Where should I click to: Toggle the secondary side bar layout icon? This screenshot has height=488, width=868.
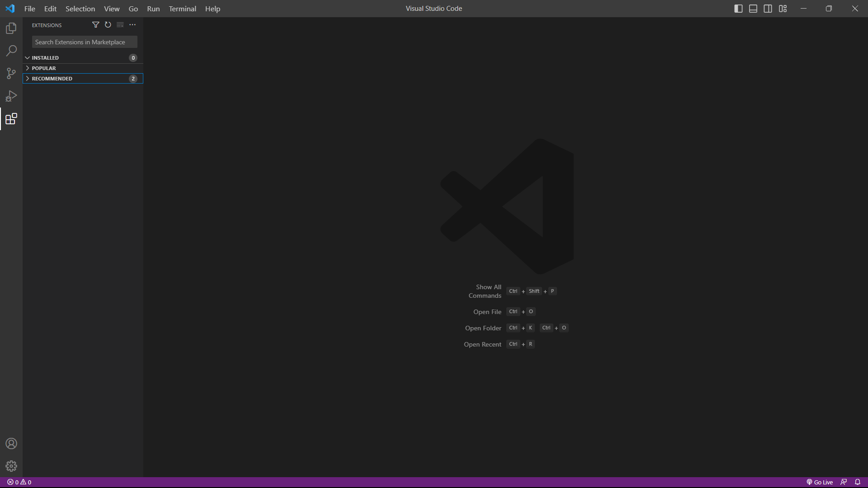(768, 9)
